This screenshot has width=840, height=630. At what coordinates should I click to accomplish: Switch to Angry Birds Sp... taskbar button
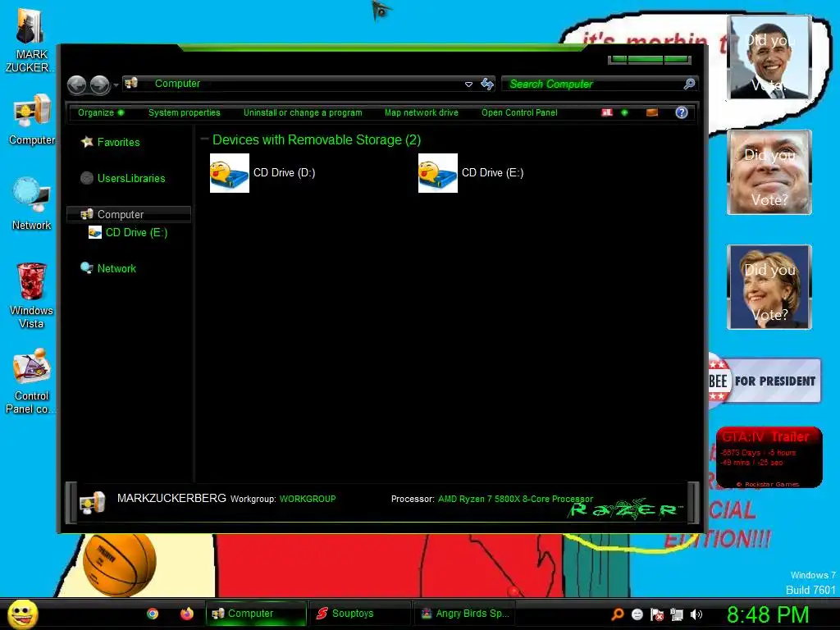464,614
